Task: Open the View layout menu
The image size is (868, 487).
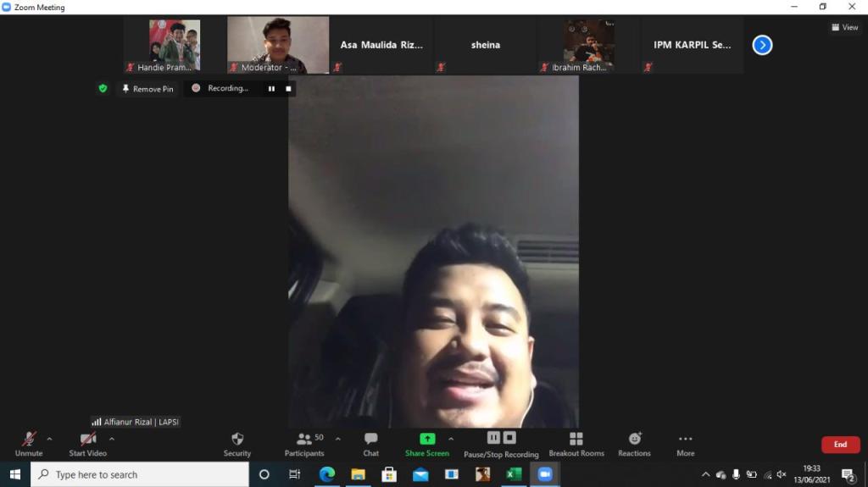Action: tap(845, 27)
